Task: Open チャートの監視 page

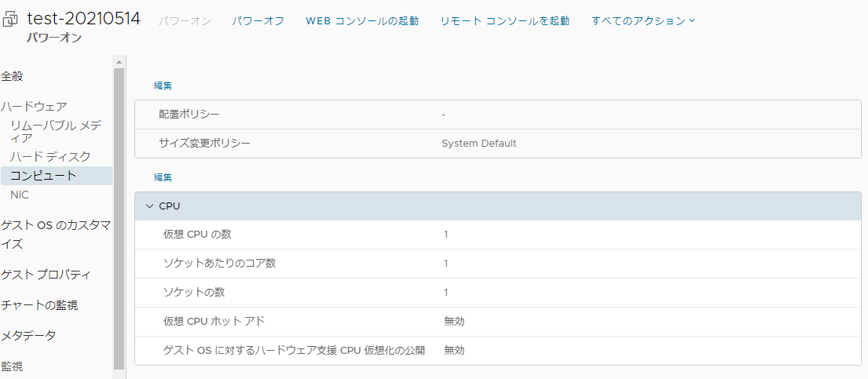Action: (39, 305)
